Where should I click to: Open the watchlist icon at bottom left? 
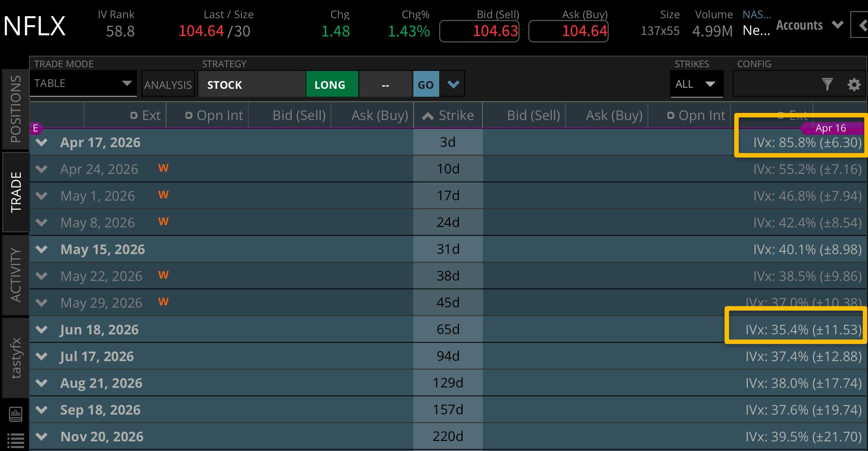point(16,440)
